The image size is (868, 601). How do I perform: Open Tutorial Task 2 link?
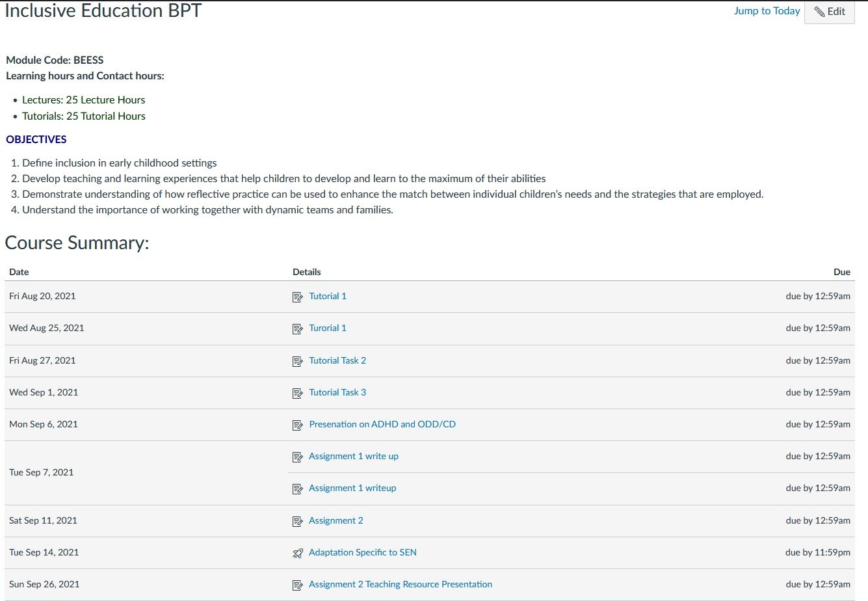pos(337,360)
